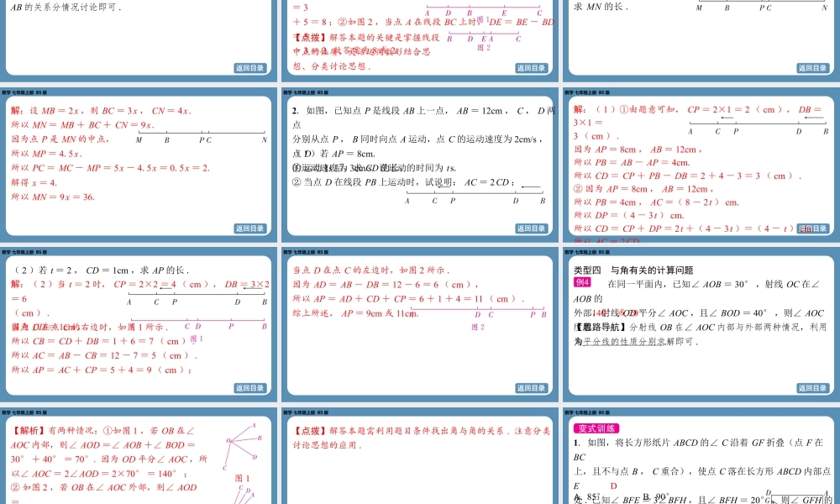
Task: Click 返回目录 on the top-middle 点拨 slide
Action: pos(531,68)
